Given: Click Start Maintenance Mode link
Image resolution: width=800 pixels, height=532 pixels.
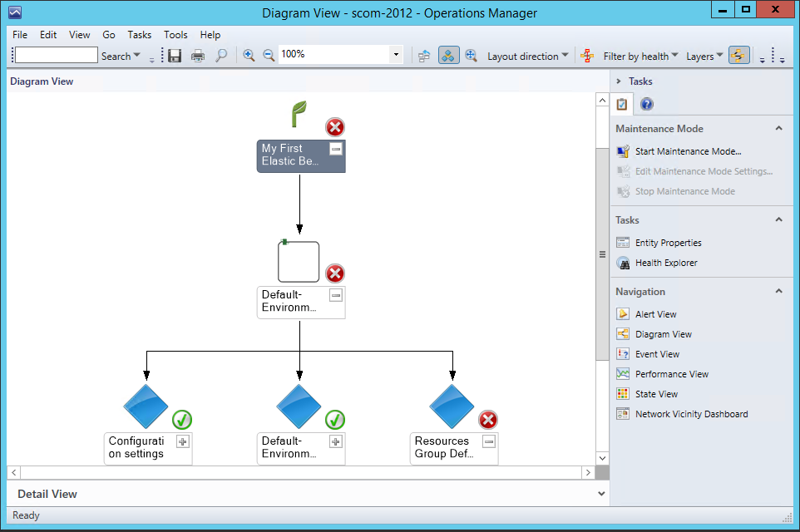Looking at the screenshot, I should click(x=688, y=151).
